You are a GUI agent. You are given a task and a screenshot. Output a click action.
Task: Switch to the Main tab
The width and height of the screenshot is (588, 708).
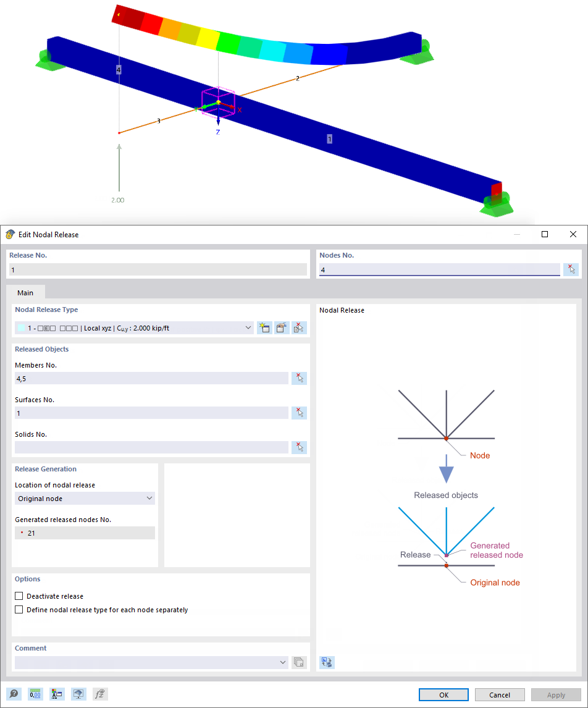coord(25,293)
